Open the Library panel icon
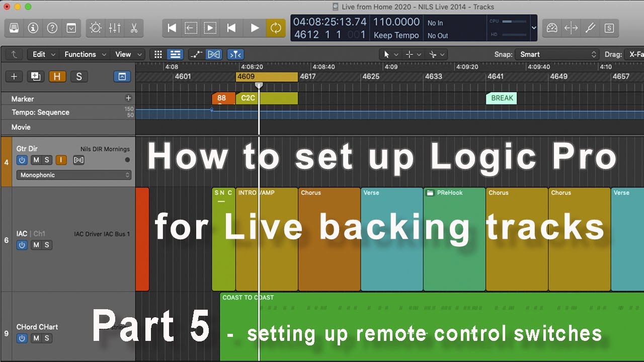 [14, 28]
